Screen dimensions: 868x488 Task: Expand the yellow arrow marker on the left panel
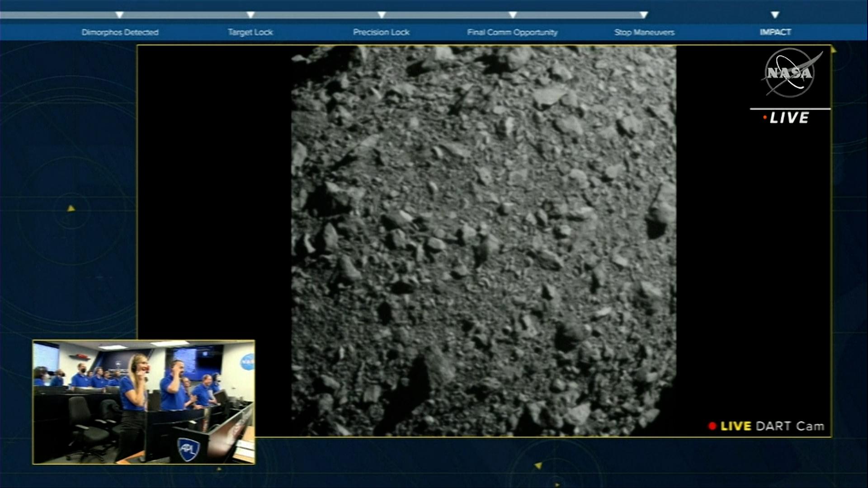[x=71, y=209]
